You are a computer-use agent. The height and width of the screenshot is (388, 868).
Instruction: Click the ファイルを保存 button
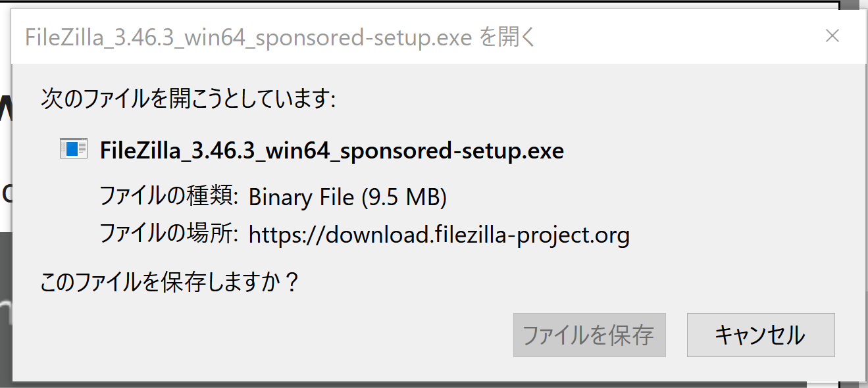pos(589,335)
